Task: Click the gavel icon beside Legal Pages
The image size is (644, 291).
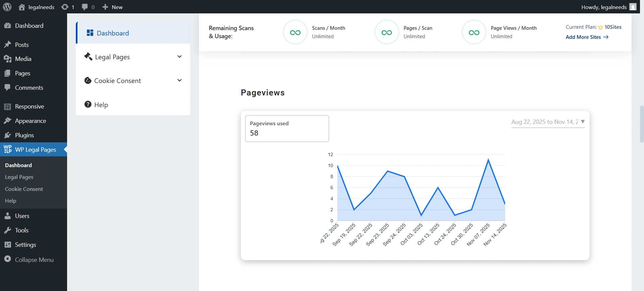Action: [88, 56]
